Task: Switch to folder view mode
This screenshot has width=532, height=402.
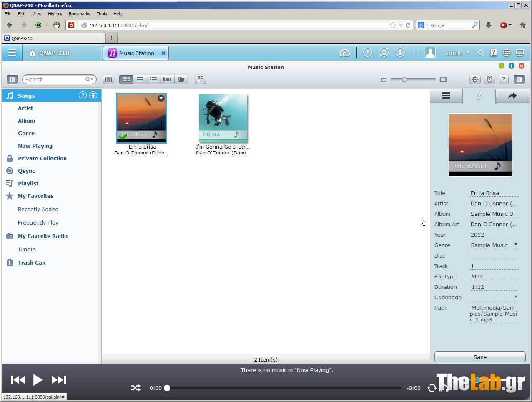Action: 181,79
